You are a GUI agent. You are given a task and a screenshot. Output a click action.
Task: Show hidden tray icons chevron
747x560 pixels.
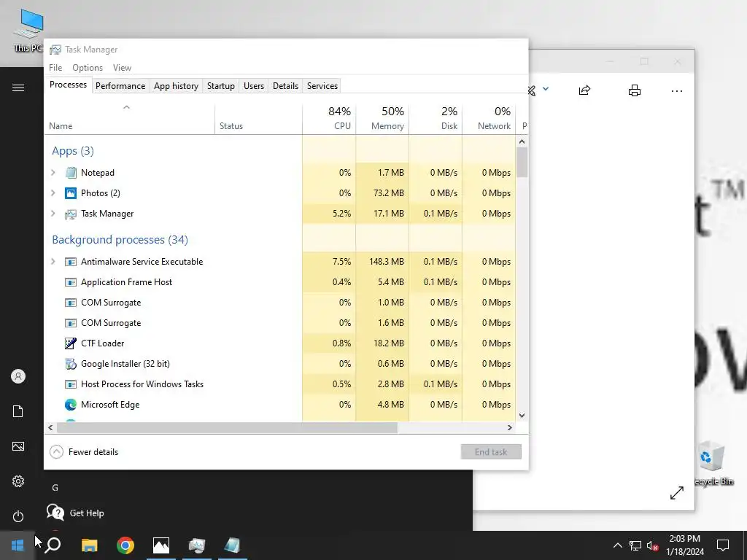point(617,545)
